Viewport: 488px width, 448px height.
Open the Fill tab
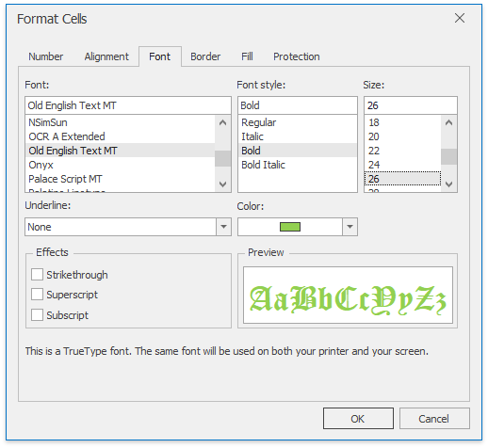pyautogui.click(x=247, y=56)
